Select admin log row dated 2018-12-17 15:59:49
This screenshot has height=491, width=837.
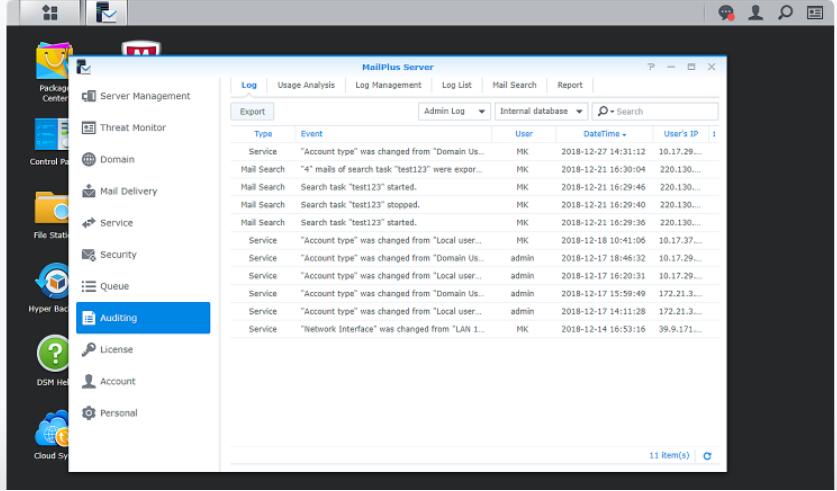[x=475, y=294]
